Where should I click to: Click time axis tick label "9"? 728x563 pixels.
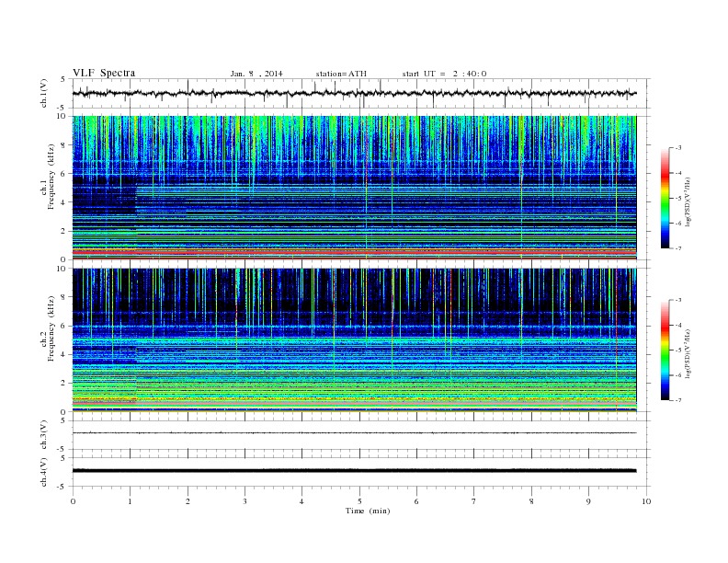click(588, 501)
